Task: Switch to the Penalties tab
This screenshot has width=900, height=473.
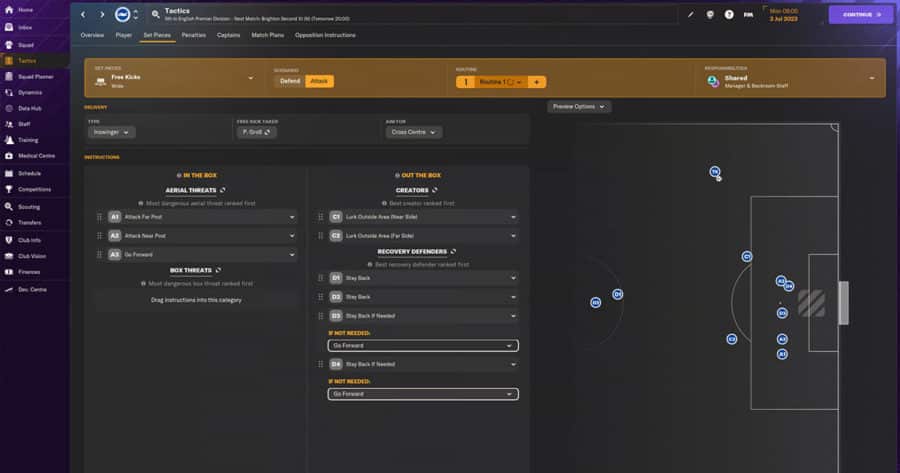Action: point(193,35)
